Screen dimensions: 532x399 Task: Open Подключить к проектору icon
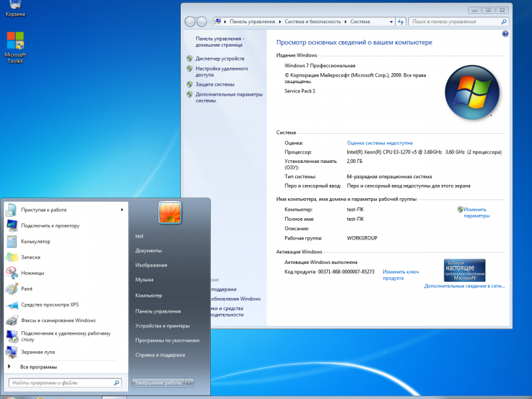click(x=12, y=225)
